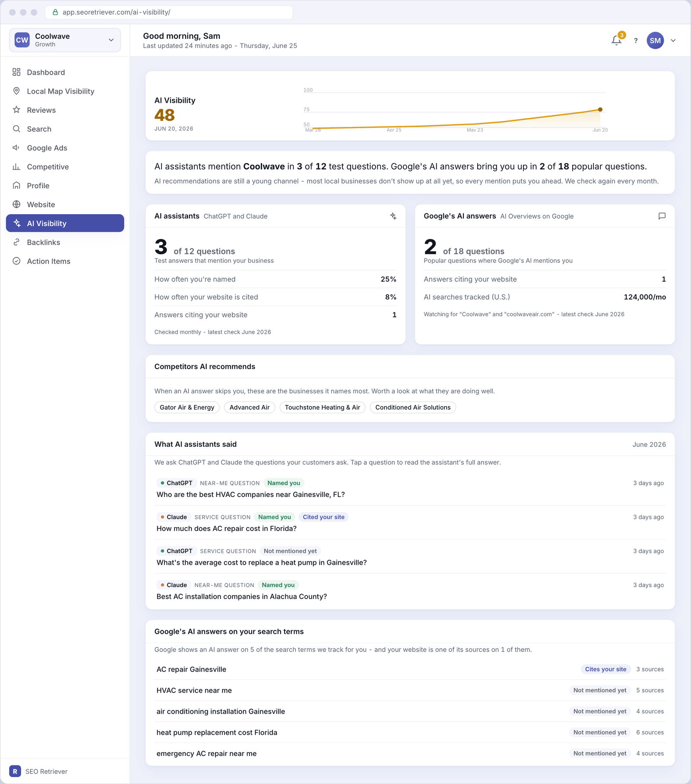
Task: Click emergency AC repair near me term
Action: pyautogui.click(x=206, y=753)
